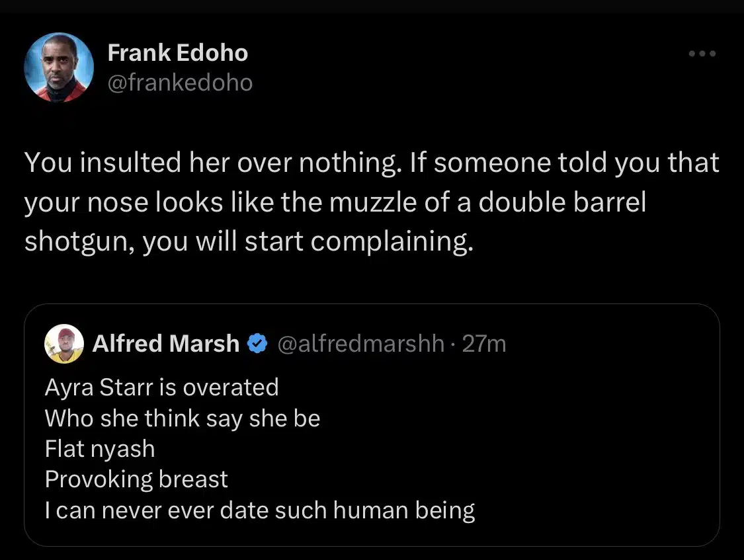Viewport: 744px width, 560px height.
Task: Click the "Who she think say she be" line
Action: pyautogui.click(x=183, y=418)
